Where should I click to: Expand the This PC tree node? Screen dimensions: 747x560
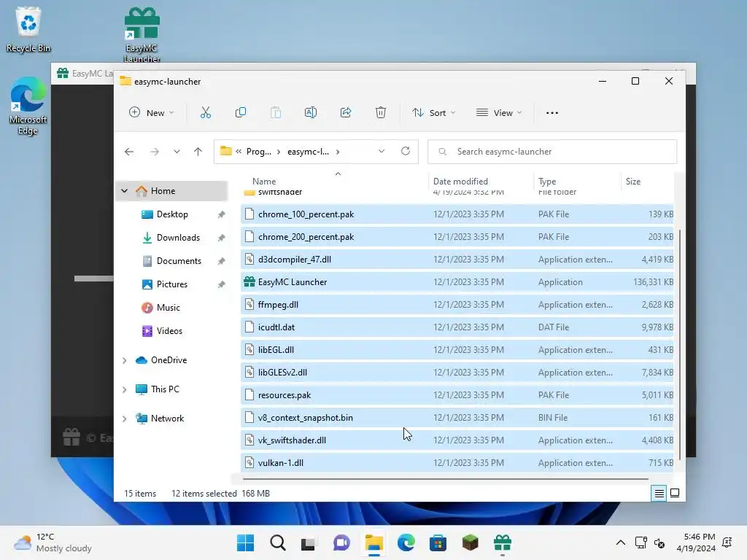(x=124, y=389)
